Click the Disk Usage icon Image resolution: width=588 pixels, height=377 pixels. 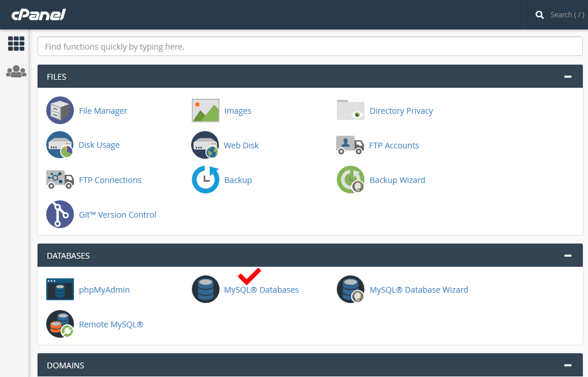click(60, 145)
